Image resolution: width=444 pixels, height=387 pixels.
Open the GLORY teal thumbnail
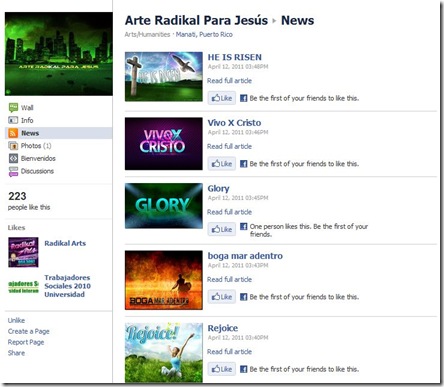[x=164, y=206]
